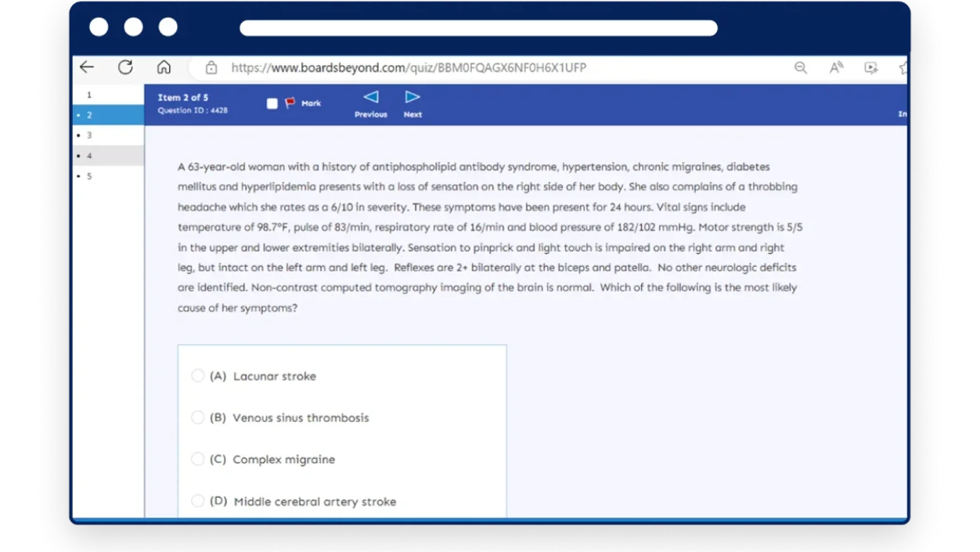
Task: Open question 1 in sidebar
Action: [x=108, y=95]
